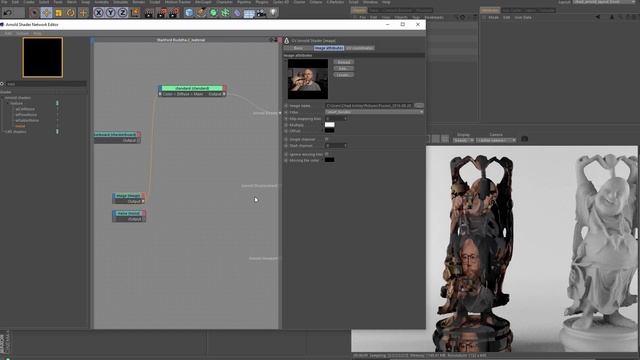The image size is (640, 360).
Task: Click the Arnold Beauty output connector
Action: pos(280,113)
